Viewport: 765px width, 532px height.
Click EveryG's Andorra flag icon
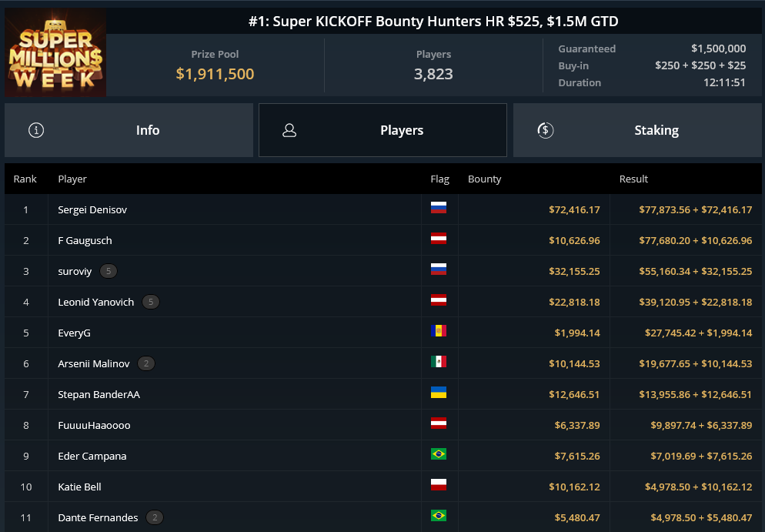pos(439,331)
